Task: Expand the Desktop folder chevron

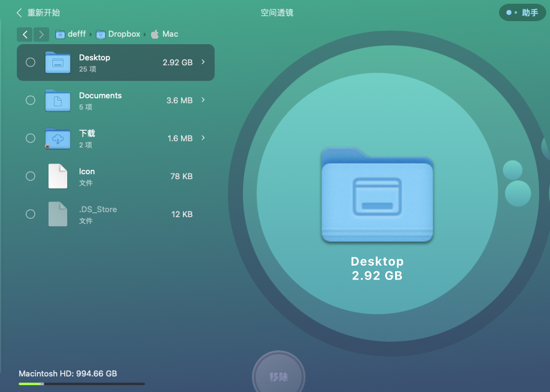Action: coord(203,62)
